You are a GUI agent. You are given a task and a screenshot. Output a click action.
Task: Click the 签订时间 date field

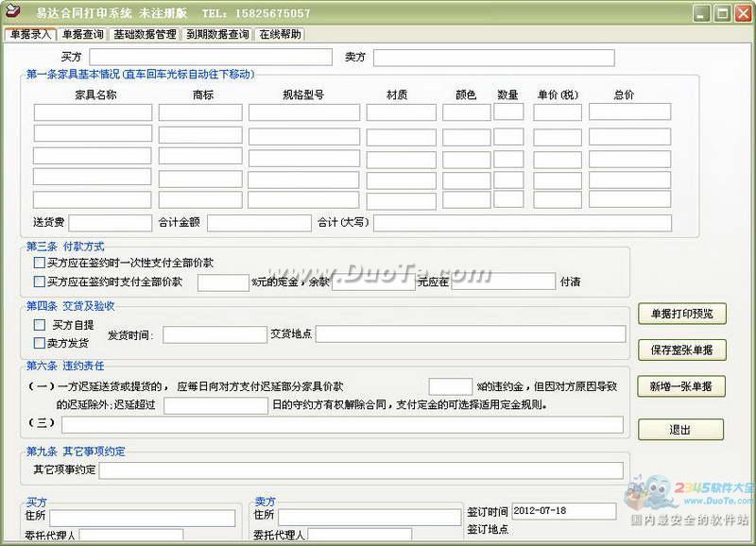tap(563, 511)
